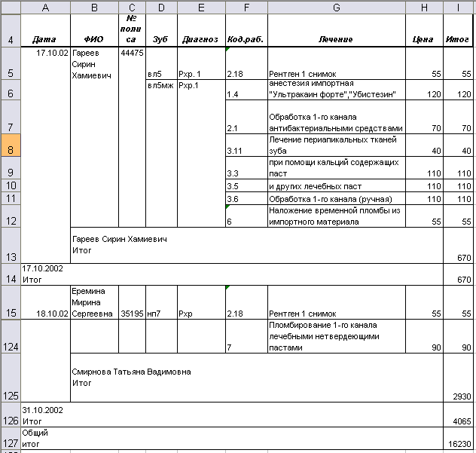Viewport: 476px width, 453px height.
Task: Select row 14 header
Action: 11,274
